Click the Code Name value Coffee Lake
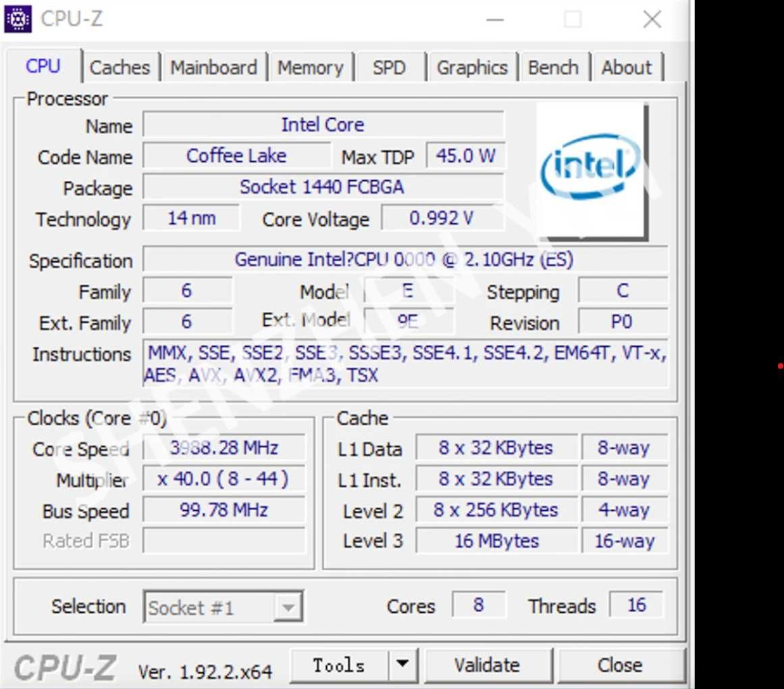The image size is (784, 689). tap(236, 155)
